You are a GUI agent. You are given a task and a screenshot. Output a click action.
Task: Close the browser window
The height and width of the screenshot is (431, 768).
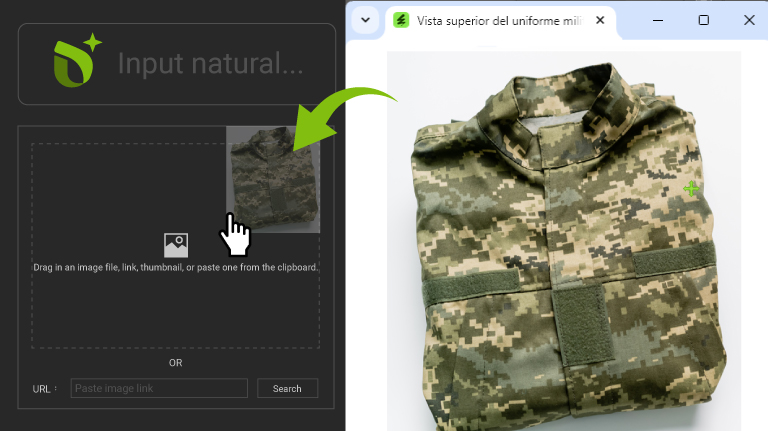point(749,20)
